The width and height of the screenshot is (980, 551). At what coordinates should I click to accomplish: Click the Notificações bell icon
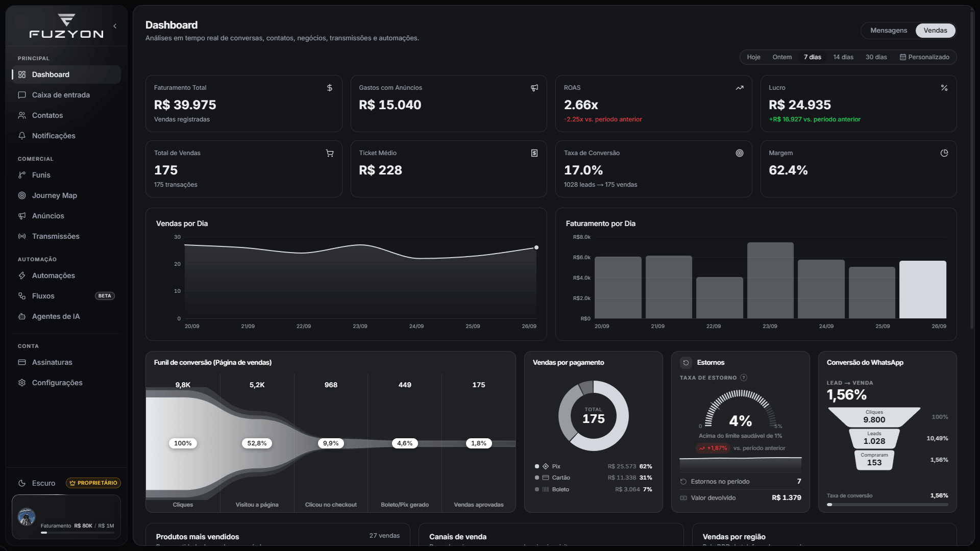(x=22, y=136)
